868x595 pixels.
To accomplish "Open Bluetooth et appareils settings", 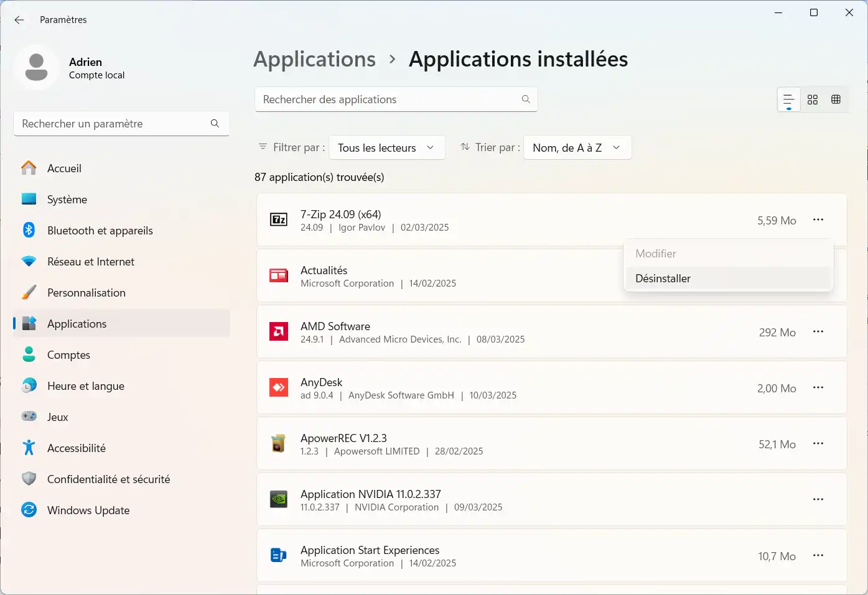I will tap(121, 231).
